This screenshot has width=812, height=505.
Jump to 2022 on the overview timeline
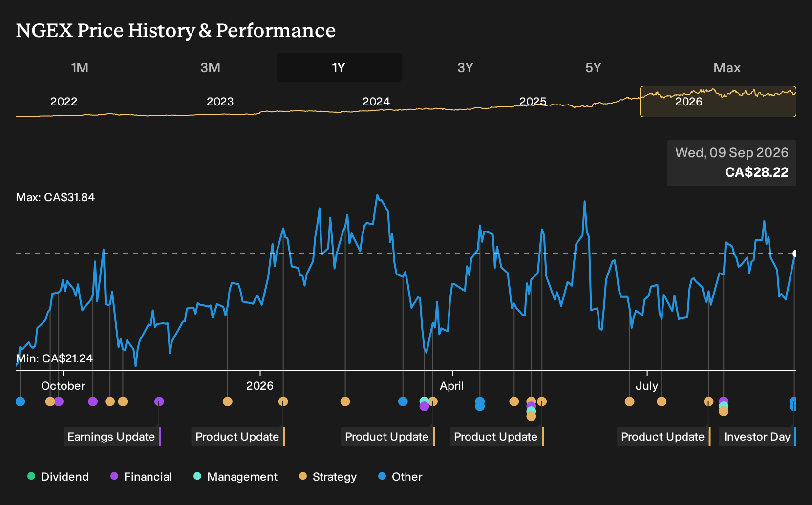(64, 102)
